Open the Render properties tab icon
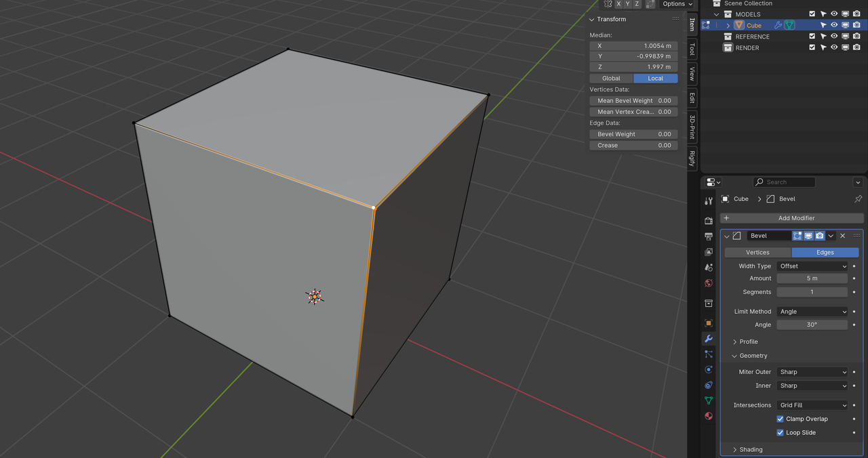Image resolution: width=868 pixels, height=458 pixels. pos(709,220)
